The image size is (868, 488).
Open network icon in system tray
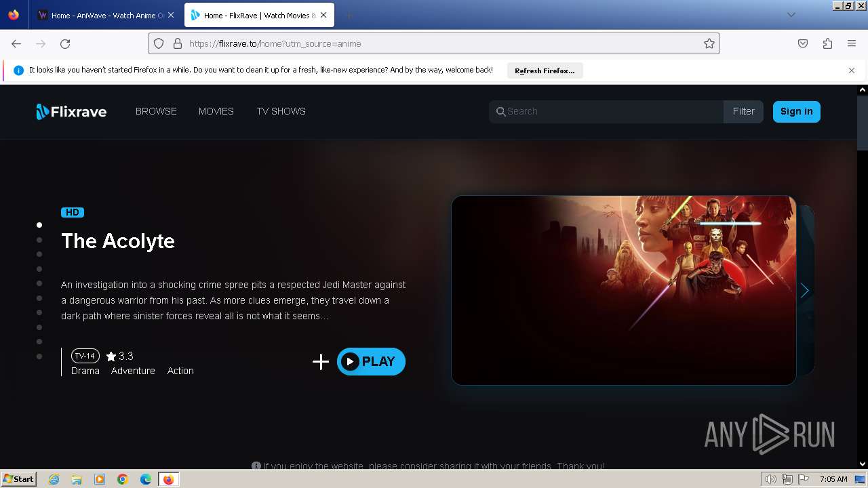(787, 479)
